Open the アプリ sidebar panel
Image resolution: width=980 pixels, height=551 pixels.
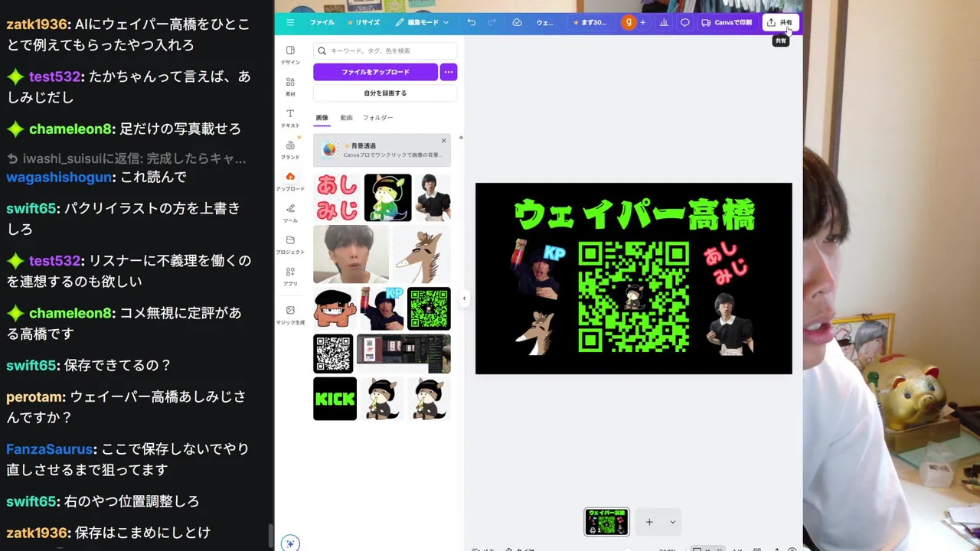(x=290, y=276)
